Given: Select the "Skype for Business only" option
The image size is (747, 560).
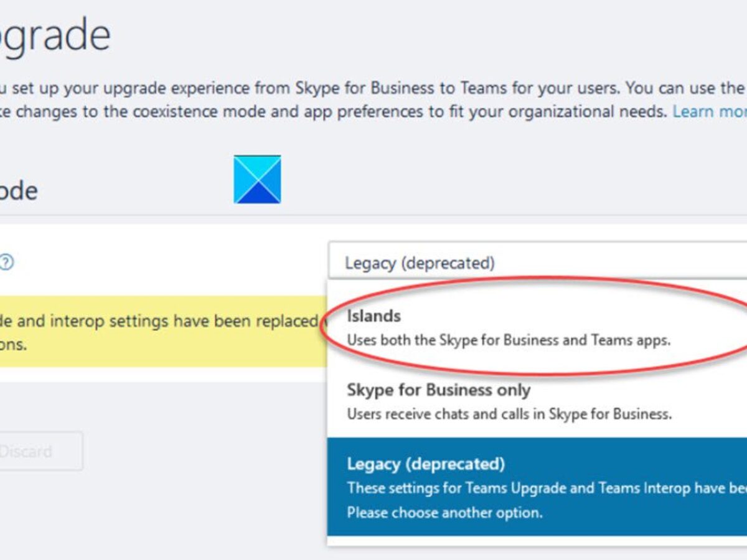Looking at the screenshot, I should (x=438, y=391).
